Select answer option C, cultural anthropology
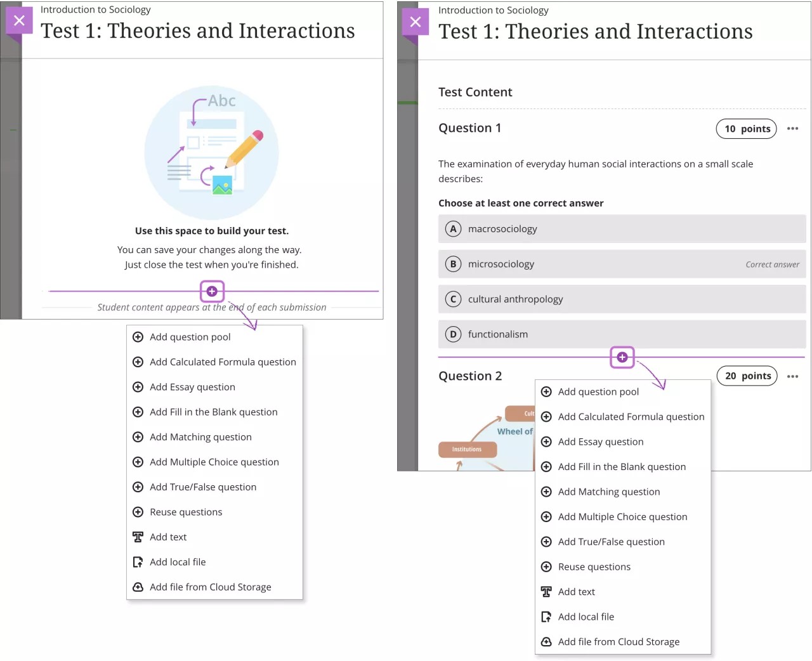The image size is (812, 661). pyautogui.click(x=622, y=299)
